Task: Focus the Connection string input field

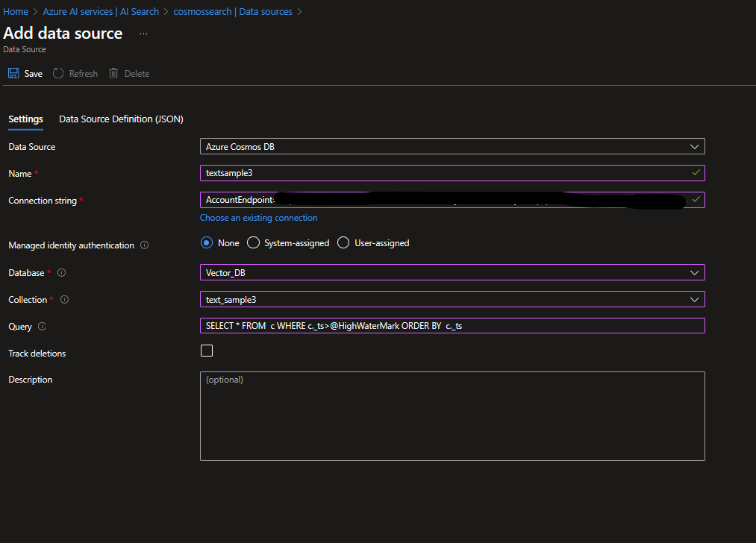Action: [x=452, y=200]
